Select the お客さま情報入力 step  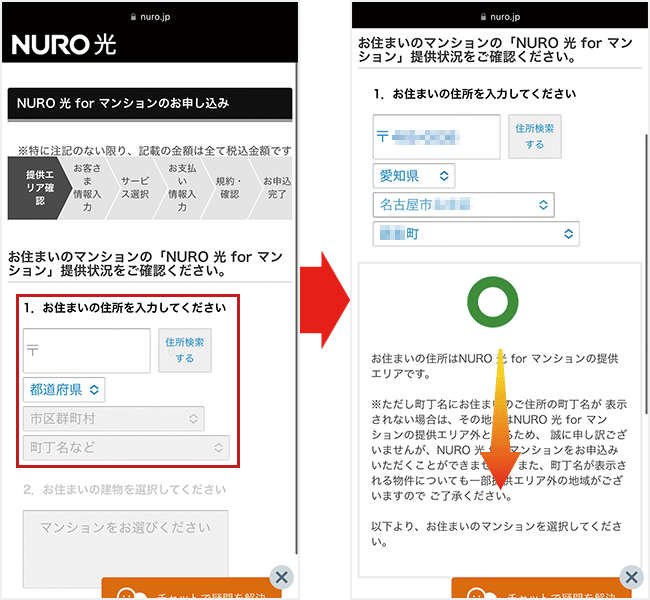tap(87, 188)
